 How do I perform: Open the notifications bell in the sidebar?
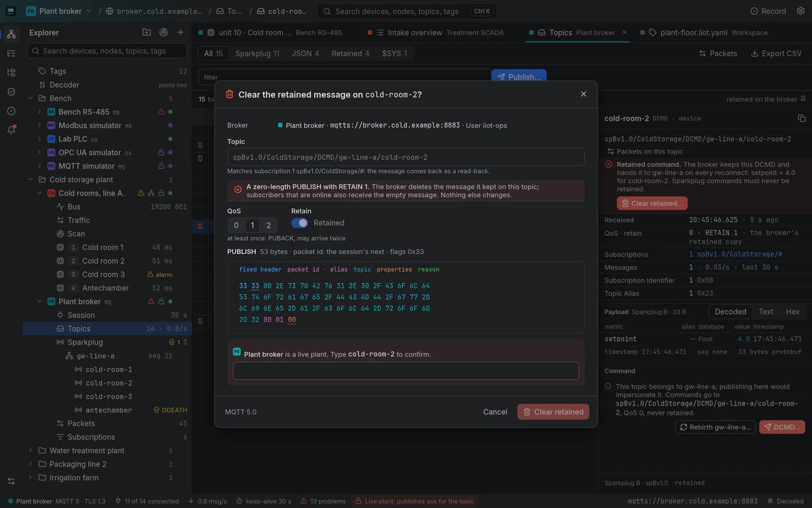(x=11, y=130)
